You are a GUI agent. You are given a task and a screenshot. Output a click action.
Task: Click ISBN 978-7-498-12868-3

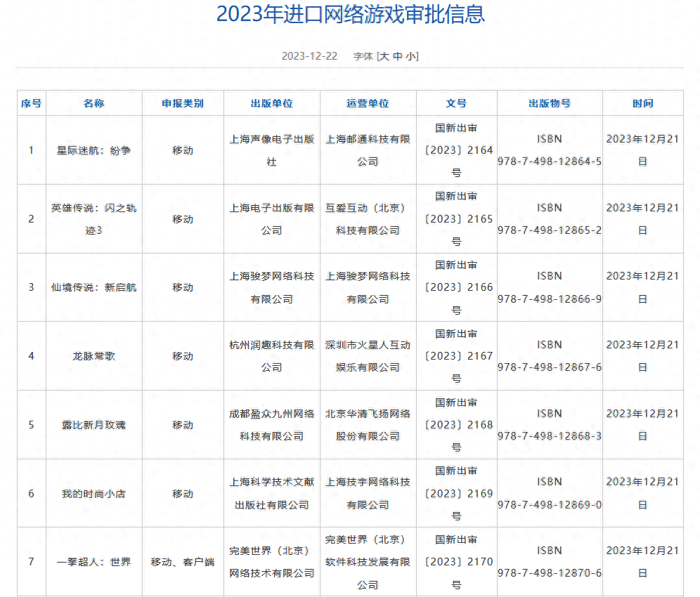point(550,425)
